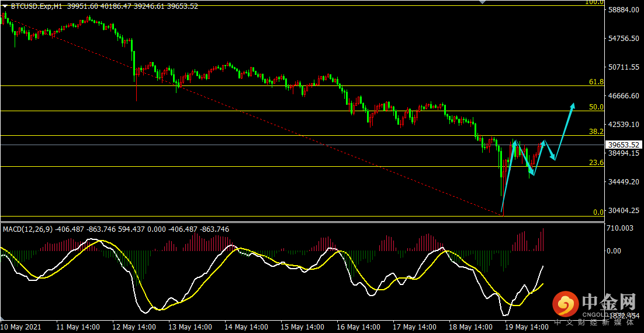Viewport: 644px width, 333px height.
Task: Select the 38.2 Fibonacci level label
Action: 596,132
